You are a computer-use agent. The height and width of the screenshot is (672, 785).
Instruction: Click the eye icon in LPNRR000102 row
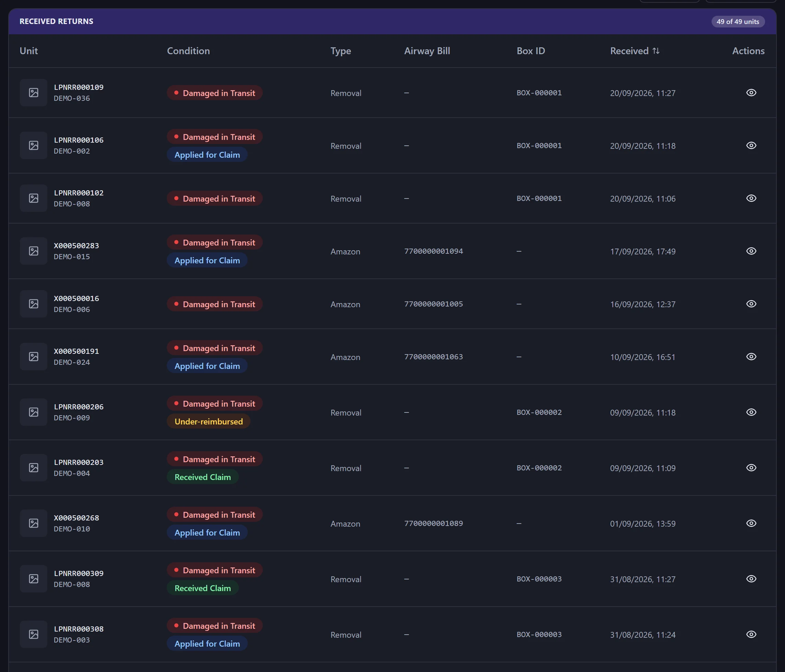751,199
